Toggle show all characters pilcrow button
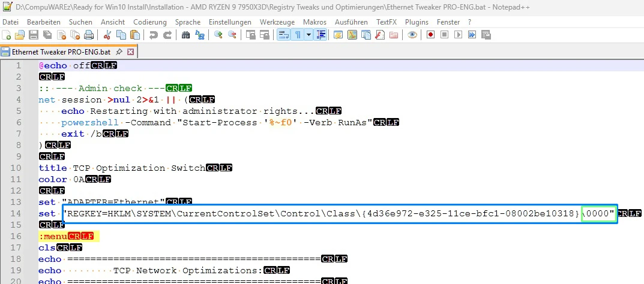Image resolution: width=644 pixels, height=284 pixels. pyautogui.click(x=297, y=35)
